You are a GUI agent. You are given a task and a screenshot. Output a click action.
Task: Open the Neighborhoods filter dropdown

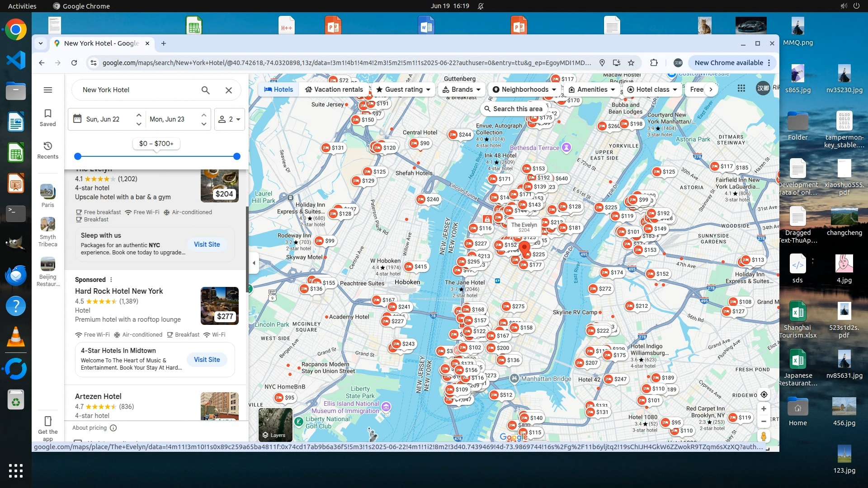coord(524,89)
